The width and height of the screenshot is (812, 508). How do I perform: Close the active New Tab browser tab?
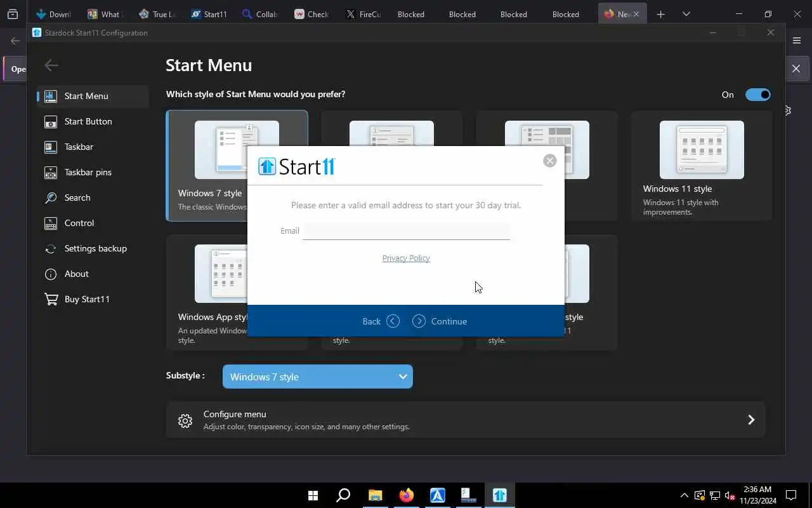[x=636, y=14]
